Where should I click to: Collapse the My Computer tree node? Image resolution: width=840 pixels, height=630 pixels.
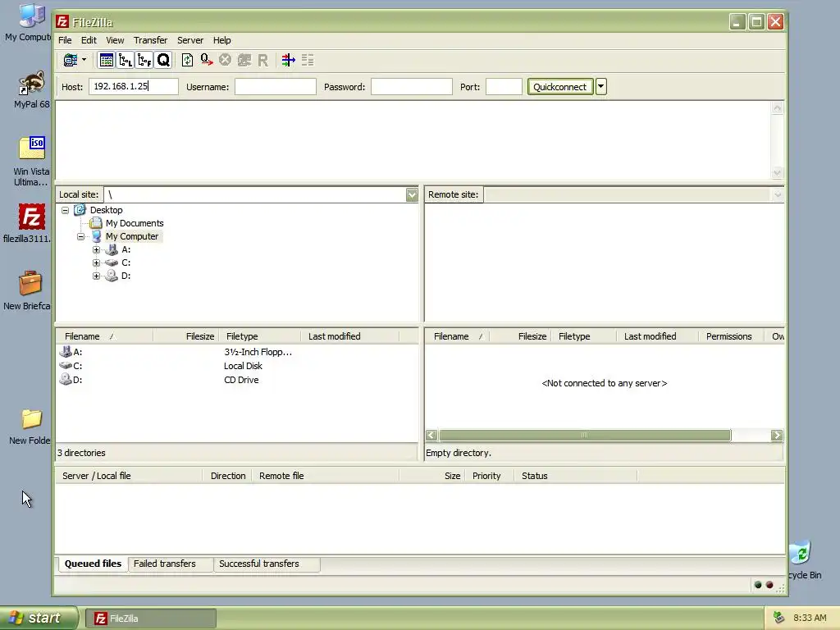tap(81, 236)
